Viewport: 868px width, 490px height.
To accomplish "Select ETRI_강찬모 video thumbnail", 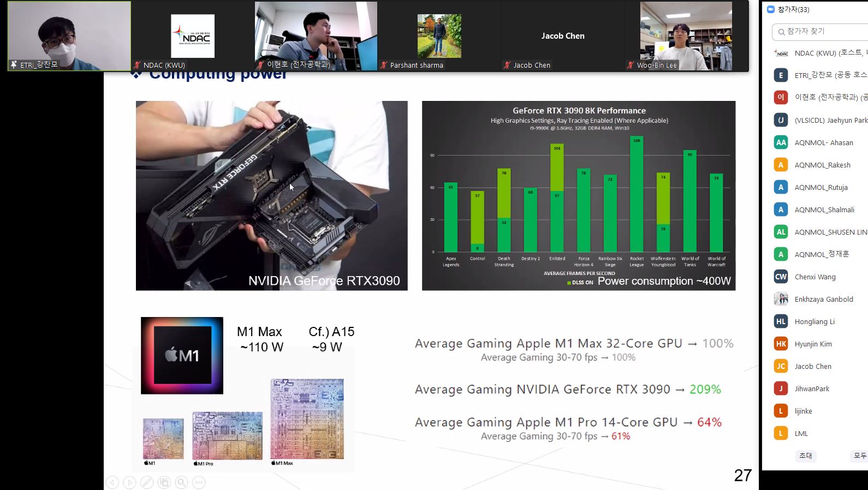I will coord(69,36).
